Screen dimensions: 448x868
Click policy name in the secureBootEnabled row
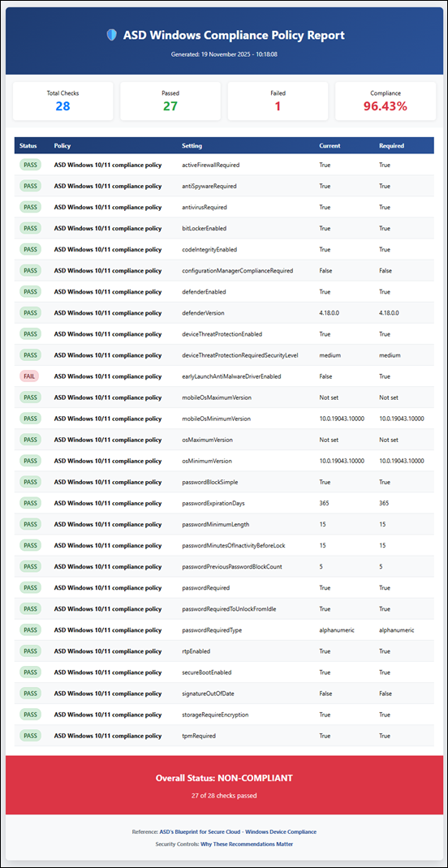coord(108,672)
